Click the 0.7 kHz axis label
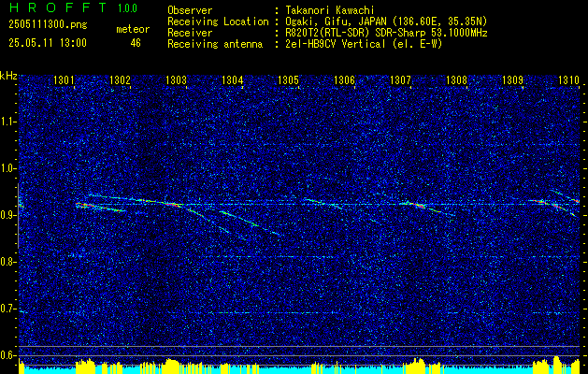This screenshot has width=588, height=374. 7,309
